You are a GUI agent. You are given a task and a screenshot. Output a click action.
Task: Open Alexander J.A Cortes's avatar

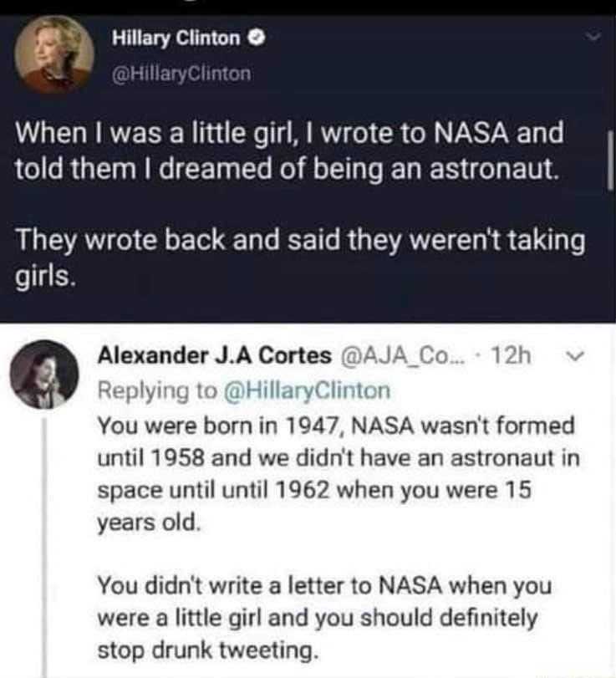(x=44, y=375)
